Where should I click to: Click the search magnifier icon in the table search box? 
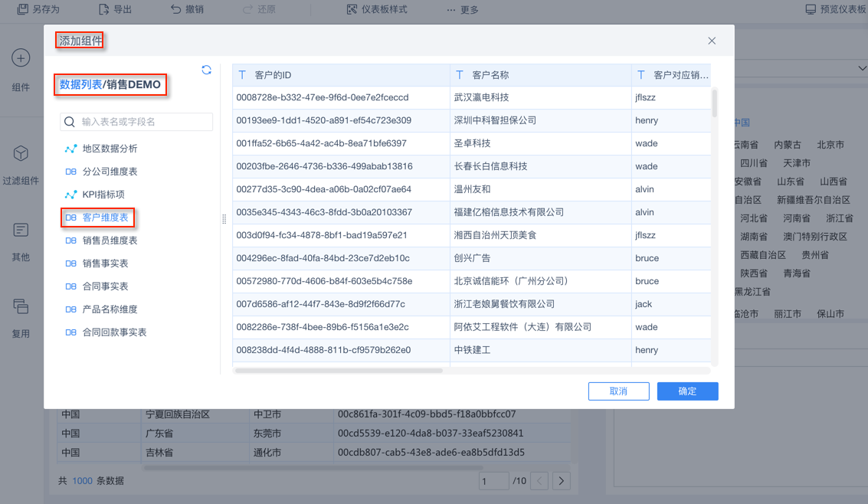70,122
